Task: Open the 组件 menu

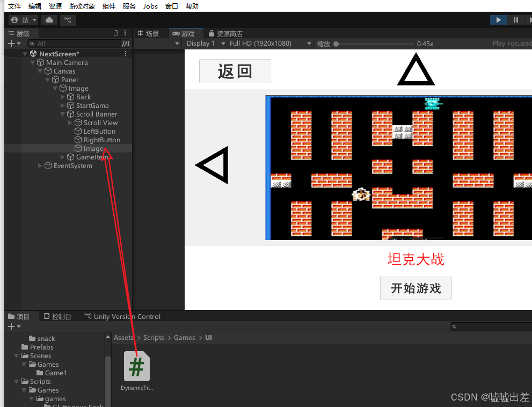Action: click(x=109, y=6)
